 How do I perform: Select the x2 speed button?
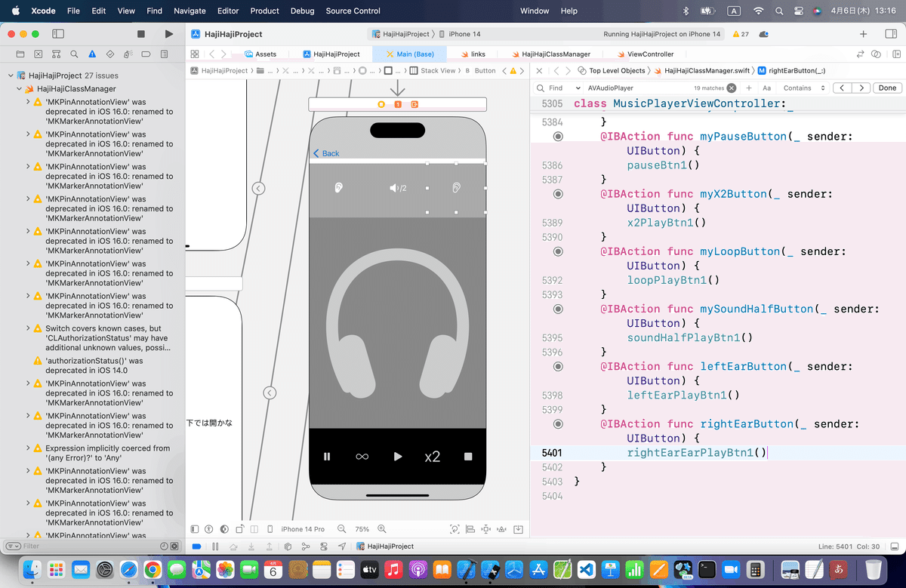[x=432, y=457]
